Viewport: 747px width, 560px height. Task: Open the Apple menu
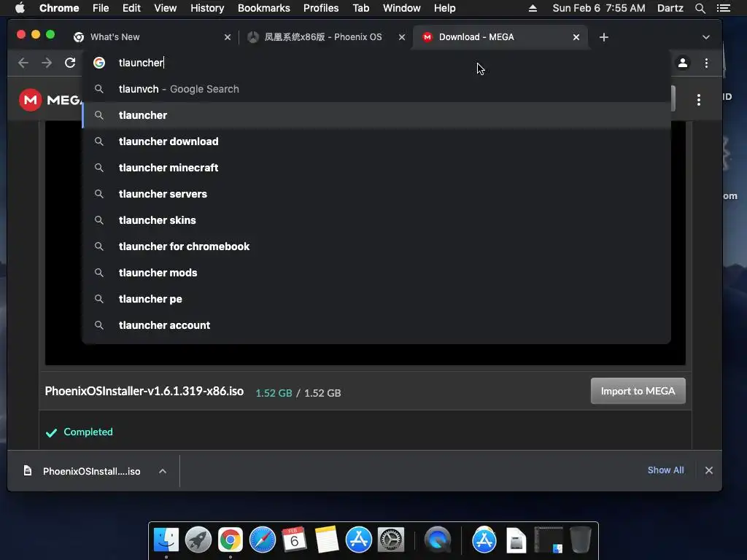pos(20,8)
